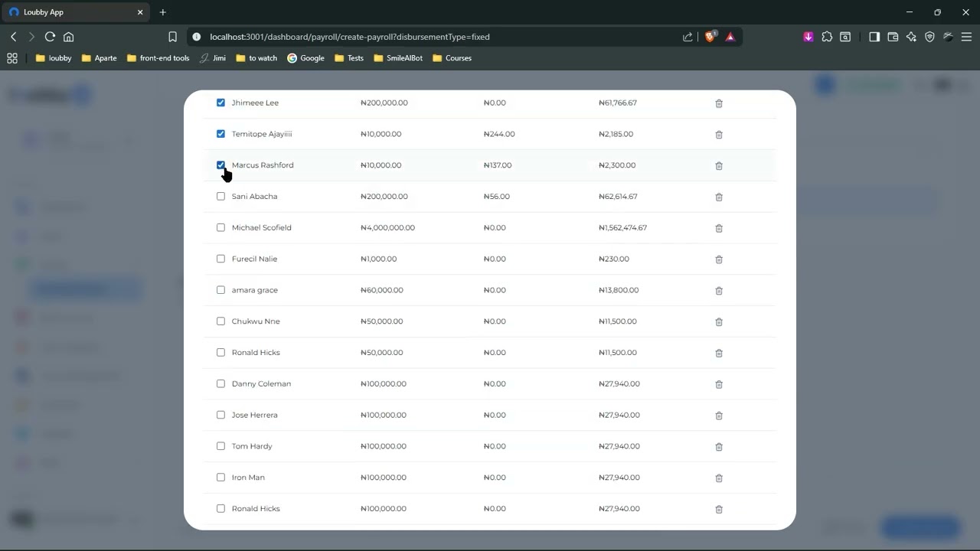Screen dimensions: 980x551
Task: Click the trash icon for Tom Hardy
Action: click(719, 447)
